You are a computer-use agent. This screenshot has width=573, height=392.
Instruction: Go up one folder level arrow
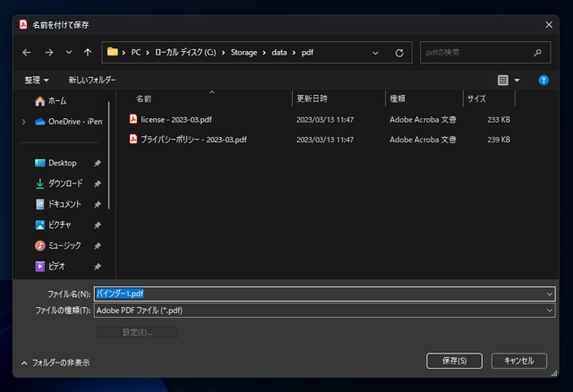[88, 53]
